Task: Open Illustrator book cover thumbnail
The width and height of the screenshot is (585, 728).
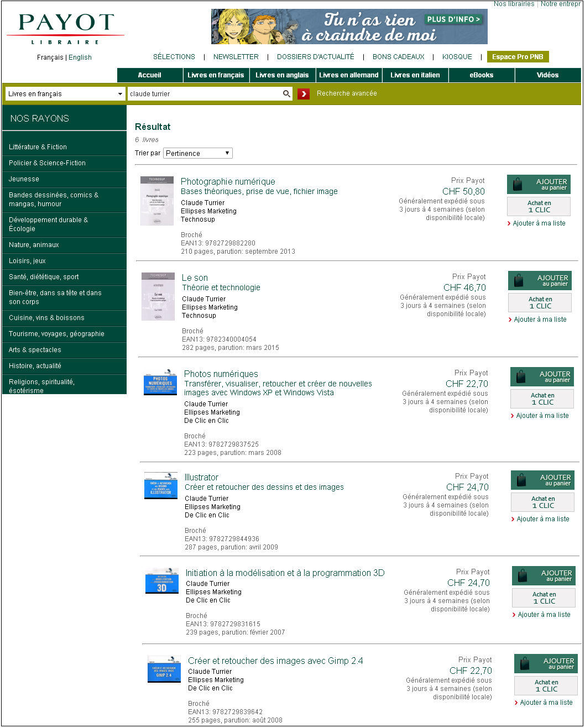Action: [161, 485]
